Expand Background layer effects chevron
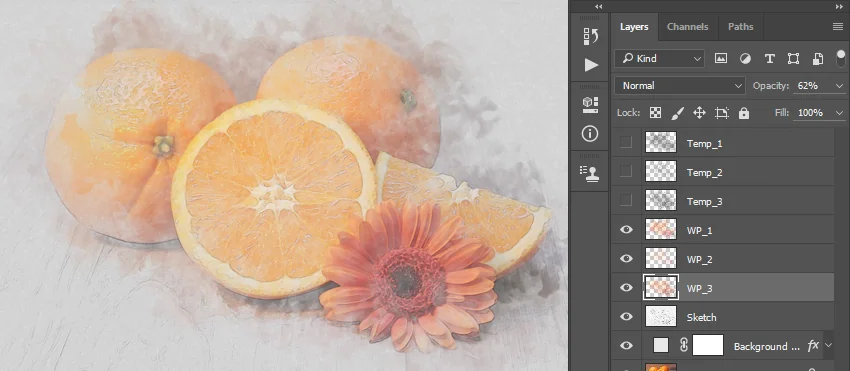The image size is (850, 371). tap(828, 346)
